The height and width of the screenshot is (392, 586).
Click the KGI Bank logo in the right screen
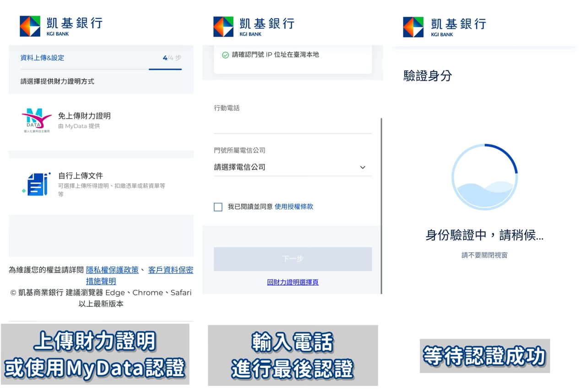[445, 27]
